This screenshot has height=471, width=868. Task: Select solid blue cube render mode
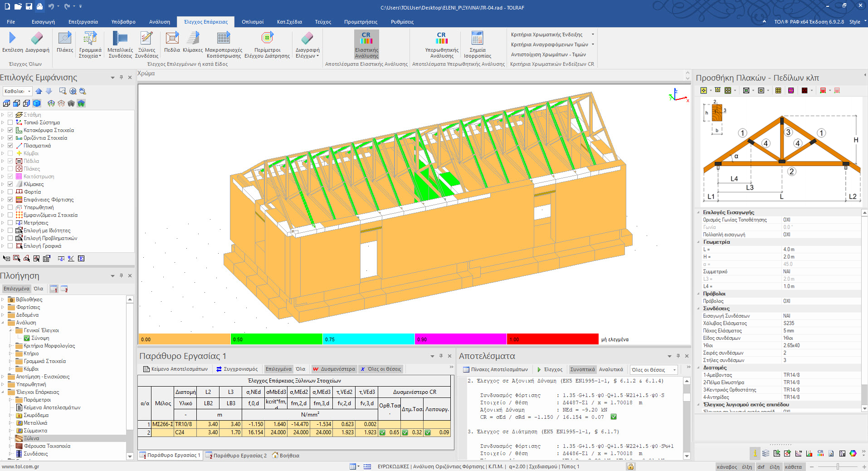pos(37,103)
